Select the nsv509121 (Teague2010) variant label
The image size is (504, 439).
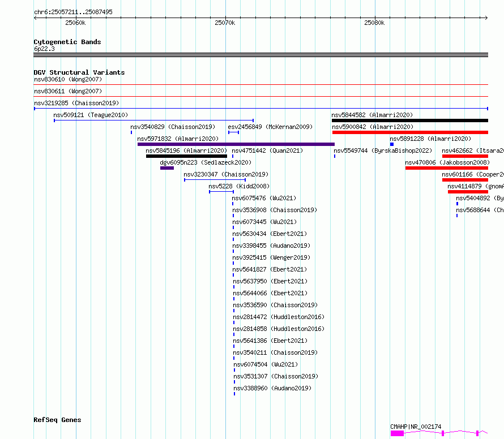(91, 115)
